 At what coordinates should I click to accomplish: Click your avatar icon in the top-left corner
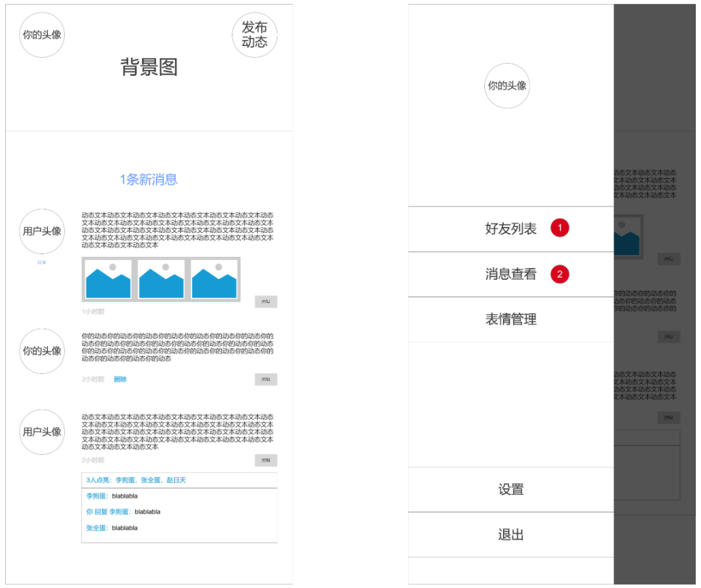pyautogui.click(x=42, y=35)
